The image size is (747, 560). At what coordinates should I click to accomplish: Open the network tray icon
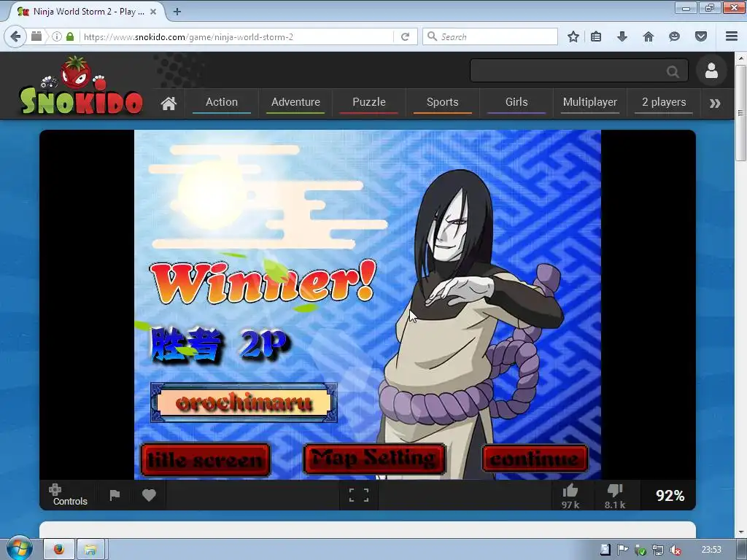[657, 550]
